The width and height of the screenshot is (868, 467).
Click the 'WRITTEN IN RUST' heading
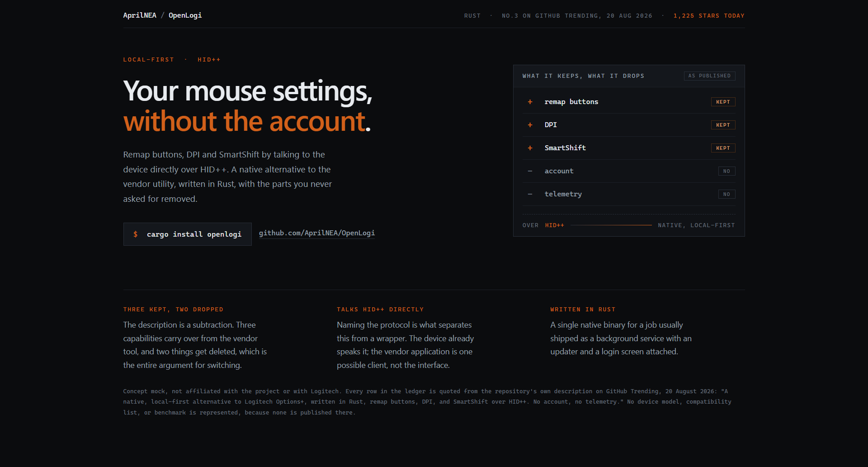point(583,310)
